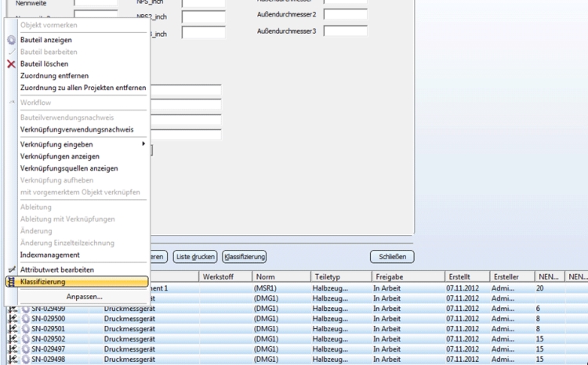Click Halbzeug... cell in SN-029501 row

[330, 329]
